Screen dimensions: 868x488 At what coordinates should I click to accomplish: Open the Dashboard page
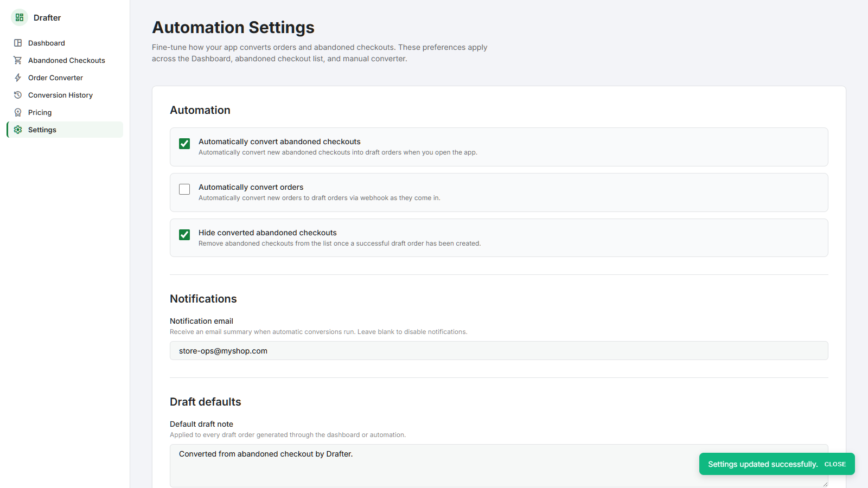click(47, 43)
